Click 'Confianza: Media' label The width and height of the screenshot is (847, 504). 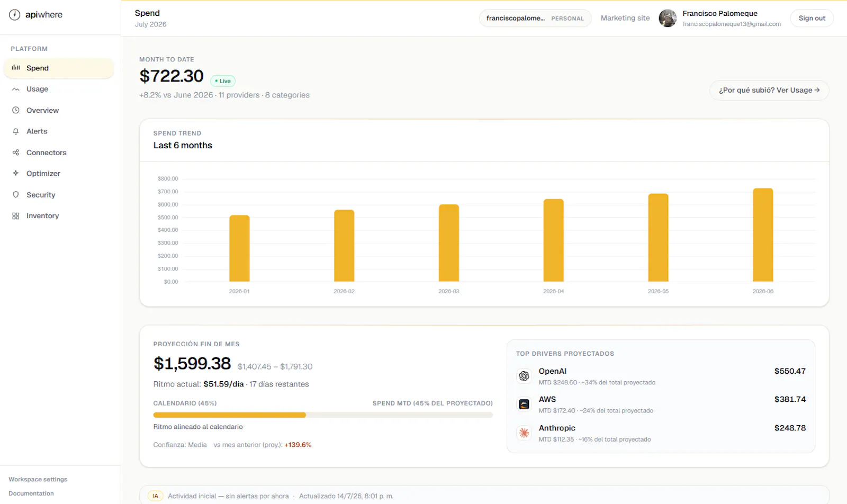[x=180, y=445]
